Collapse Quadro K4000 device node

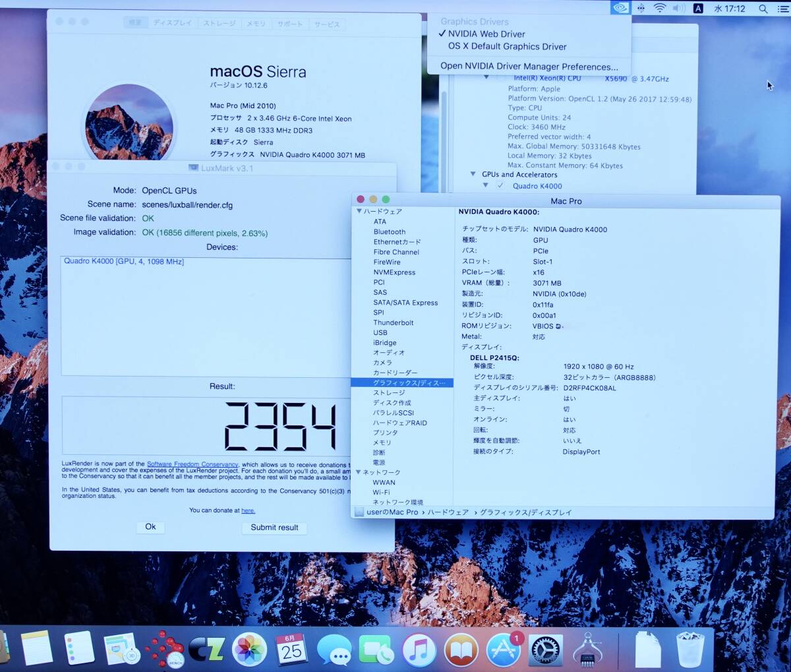(x=486, y=186)
